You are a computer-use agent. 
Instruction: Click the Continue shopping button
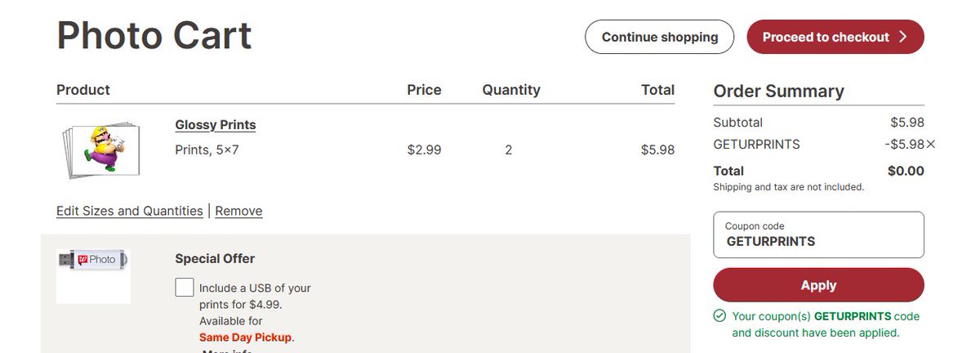660,37
